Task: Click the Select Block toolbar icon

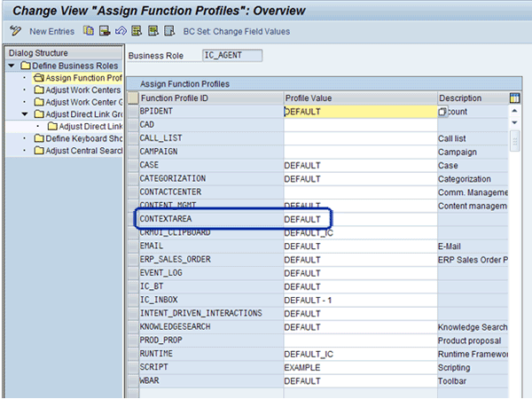Action: [x=153, y=31]
